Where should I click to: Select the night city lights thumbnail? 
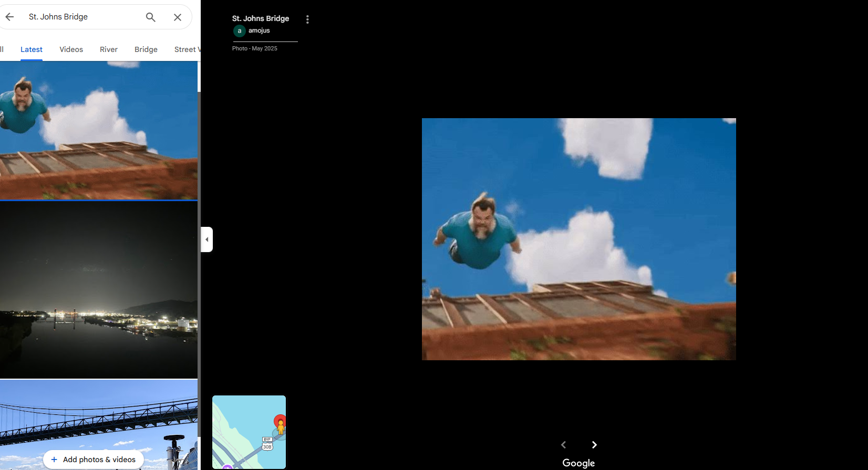[x=99, y=290]
